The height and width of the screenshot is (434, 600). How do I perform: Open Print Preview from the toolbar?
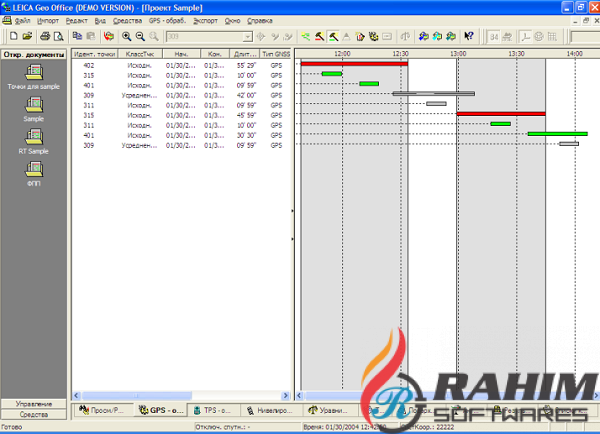click(x=59, y=36)
